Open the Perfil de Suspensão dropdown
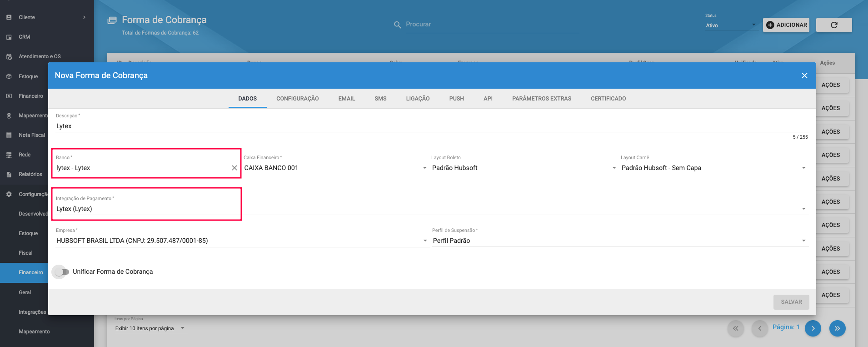The height and width of the screenshot is (347, 868). pyautogui.click(x=620, y=241)
